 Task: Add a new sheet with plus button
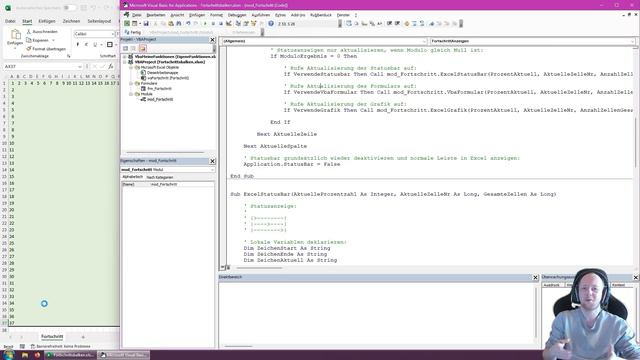pyautogui.click(x=83, y=337)
